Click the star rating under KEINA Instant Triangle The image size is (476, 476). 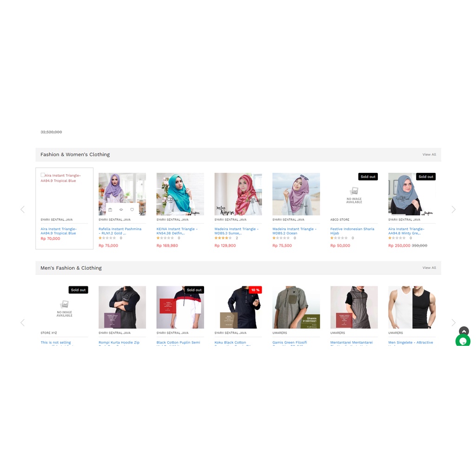tap(165, 238)
